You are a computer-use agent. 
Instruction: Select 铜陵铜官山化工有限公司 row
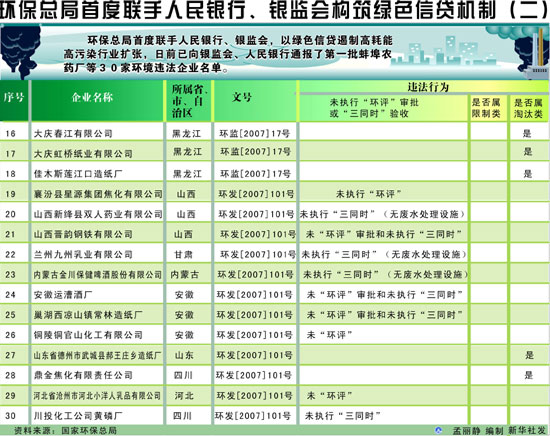pyautogui.click(x=274, y=335)
